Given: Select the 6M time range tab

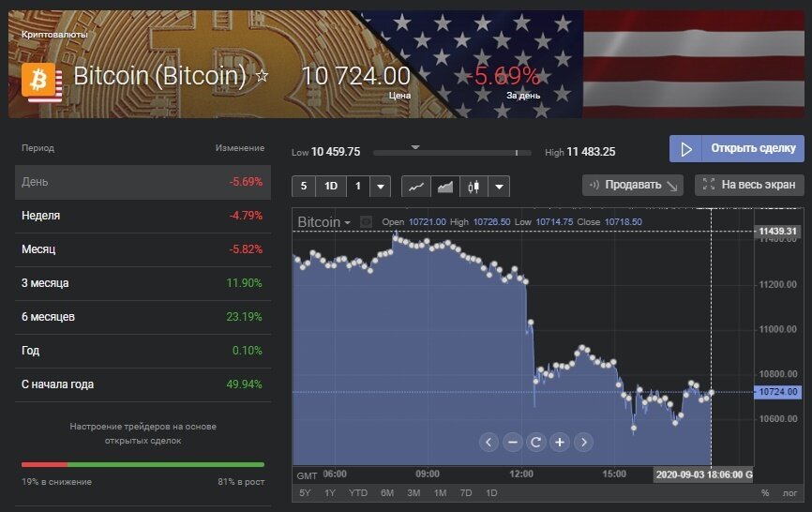Looking at the screenshot, I should 386,492.
